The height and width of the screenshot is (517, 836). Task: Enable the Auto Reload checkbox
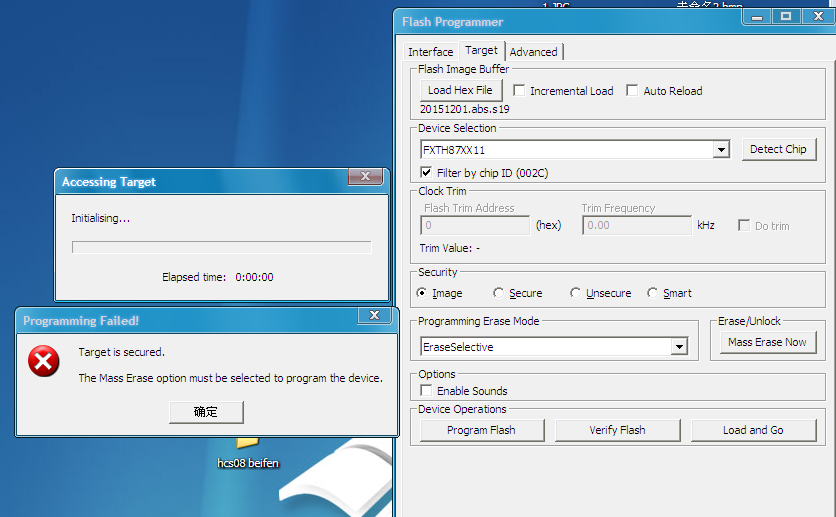(632, 90)
